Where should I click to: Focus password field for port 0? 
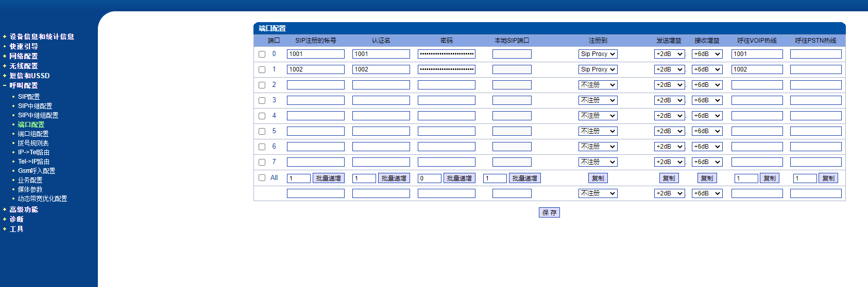pyautogui.click(x=447, y=54)
